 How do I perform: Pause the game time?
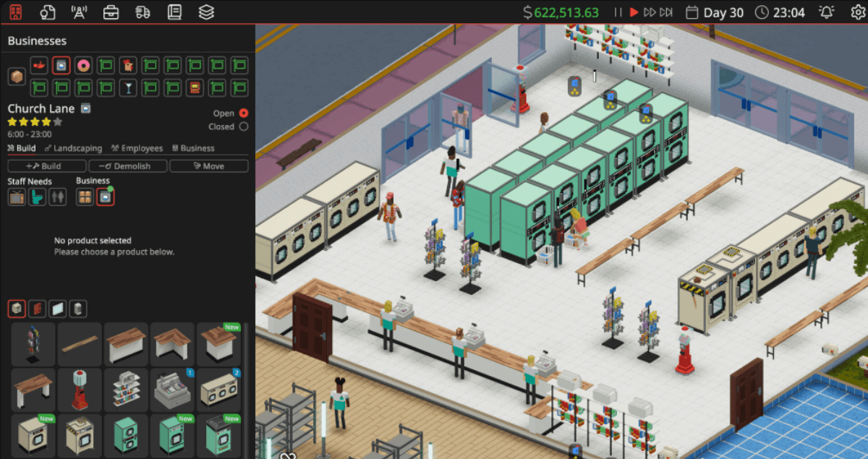(618, 12)
